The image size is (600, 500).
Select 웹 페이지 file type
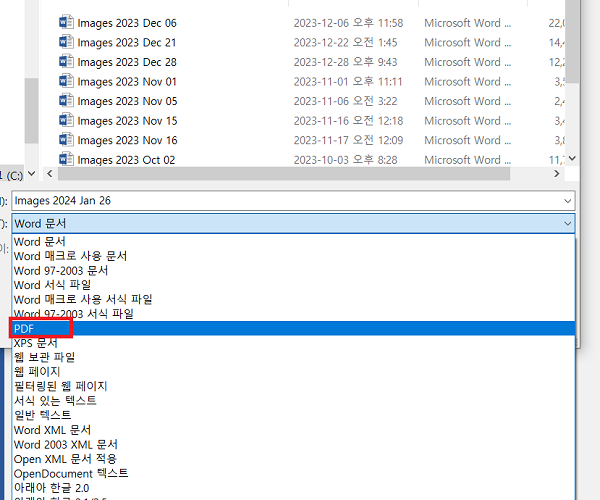(x=293, y=372)
